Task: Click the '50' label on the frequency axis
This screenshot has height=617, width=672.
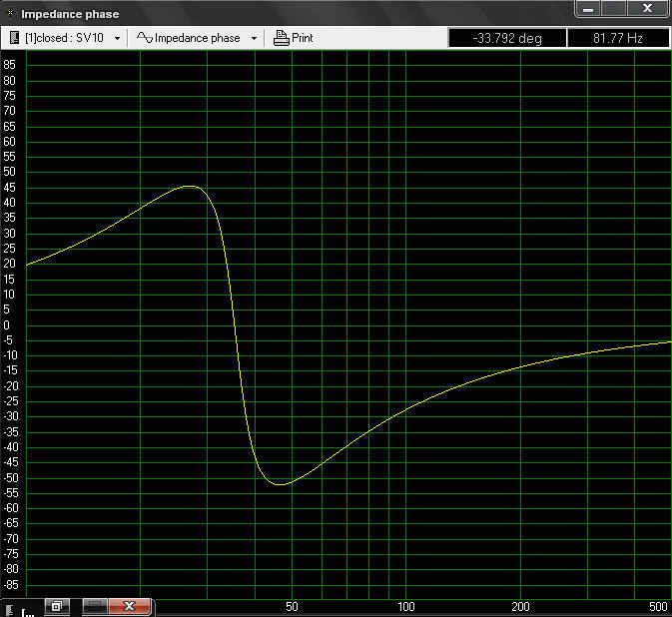Action: click(292, 607)
